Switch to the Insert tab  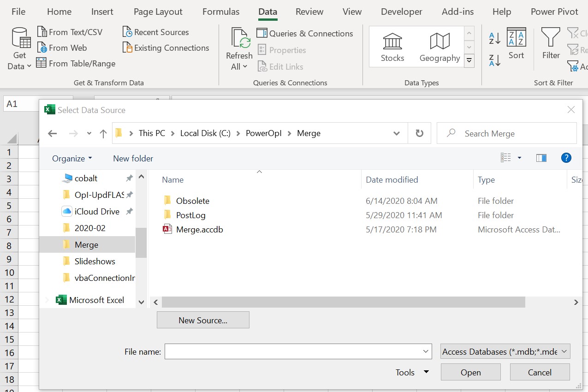point(102,12)
